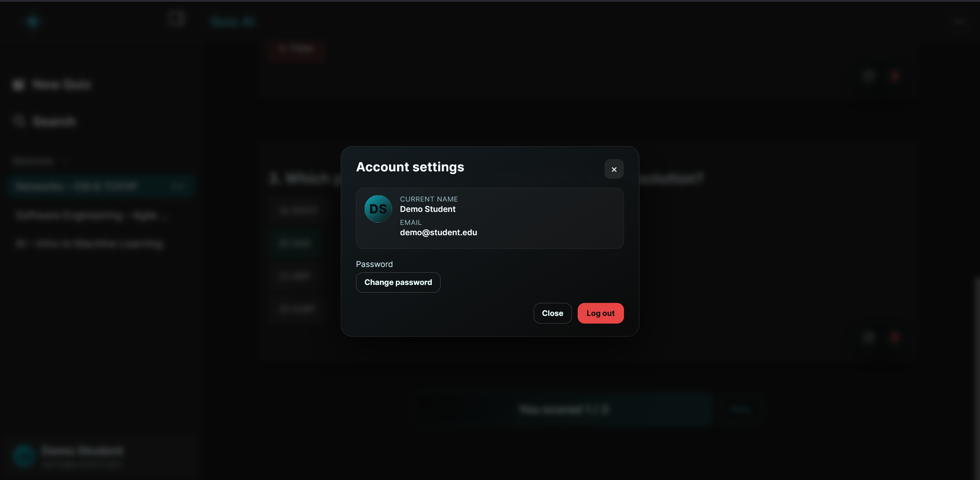This screenshot has width=980, height=480.
Task: Click the Change password button
Action: click(398, 282)
